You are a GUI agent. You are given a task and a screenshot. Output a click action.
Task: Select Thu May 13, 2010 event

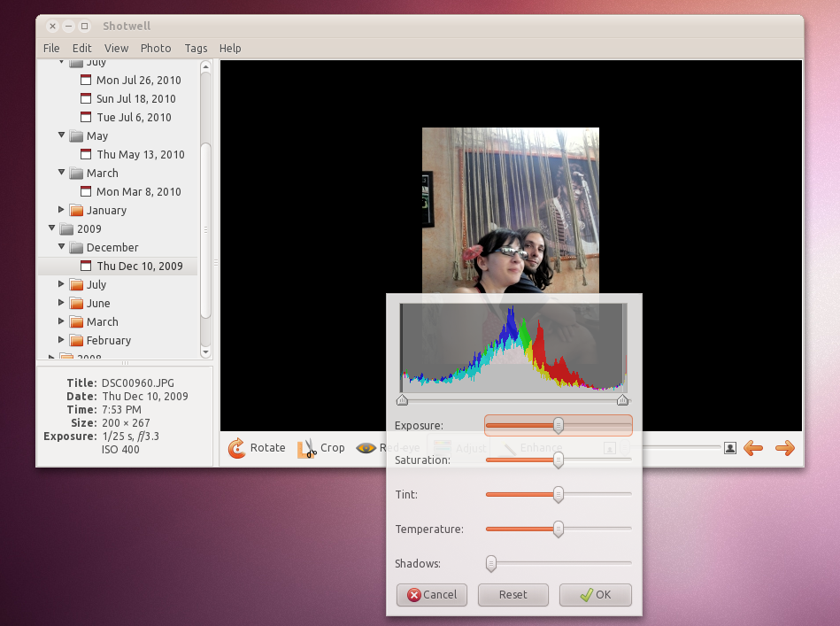[x=141, y=154]
